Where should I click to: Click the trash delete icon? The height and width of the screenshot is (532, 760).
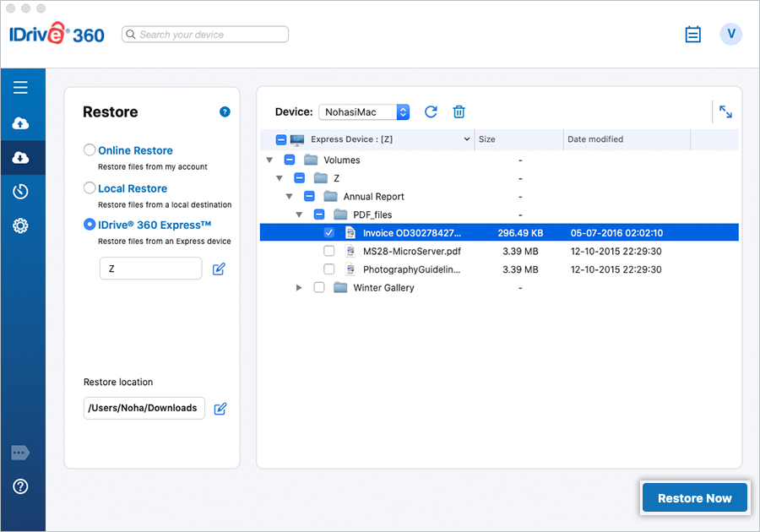tap(459, 112)
